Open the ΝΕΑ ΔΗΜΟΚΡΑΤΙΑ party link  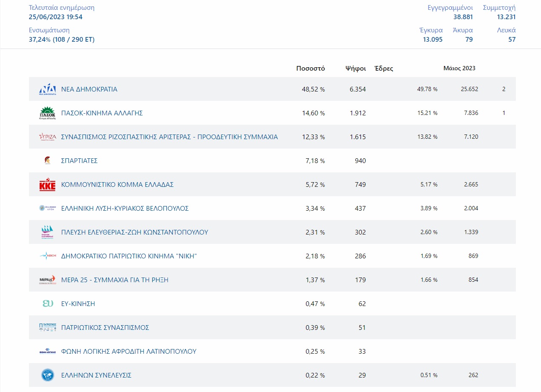(89, 89)
